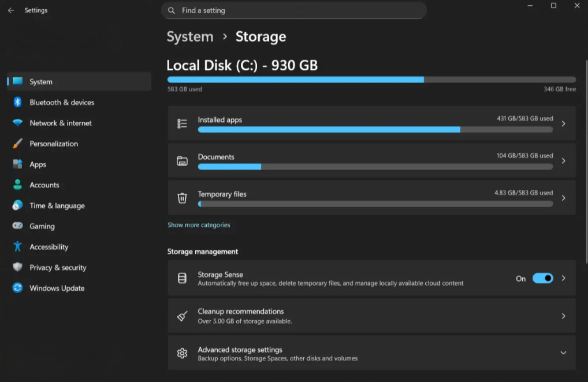Click the Gaming controller icon

(x=18, y=226)
